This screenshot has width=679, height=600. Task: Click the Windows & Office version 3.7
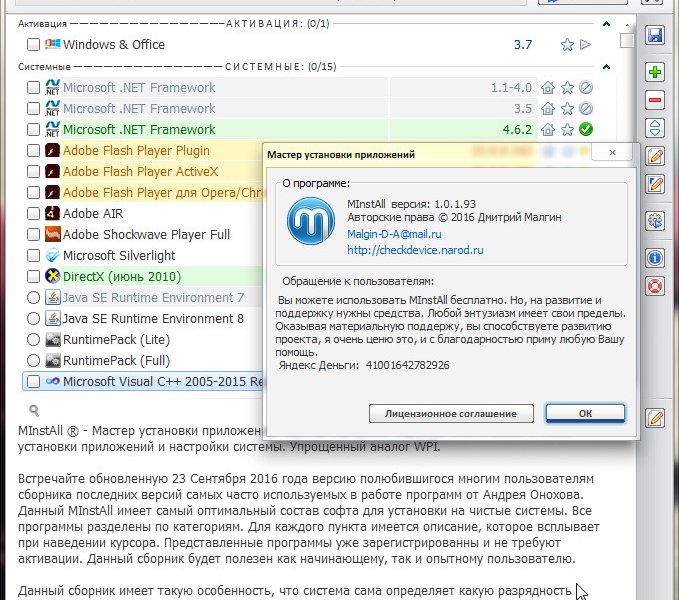523,45
